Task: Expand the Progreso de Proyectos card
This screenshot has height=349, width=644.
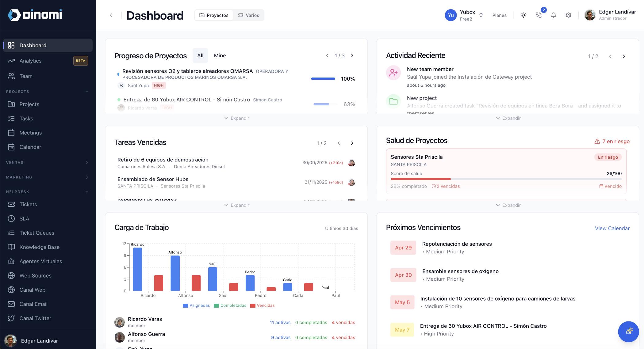Action: [236, 118]
